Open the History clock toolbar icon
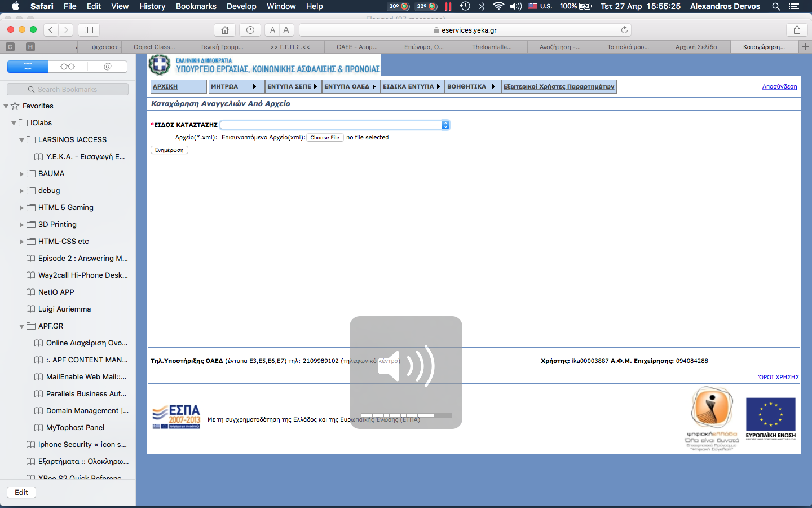Screen dimensions: 812x508 coord(250,30)
